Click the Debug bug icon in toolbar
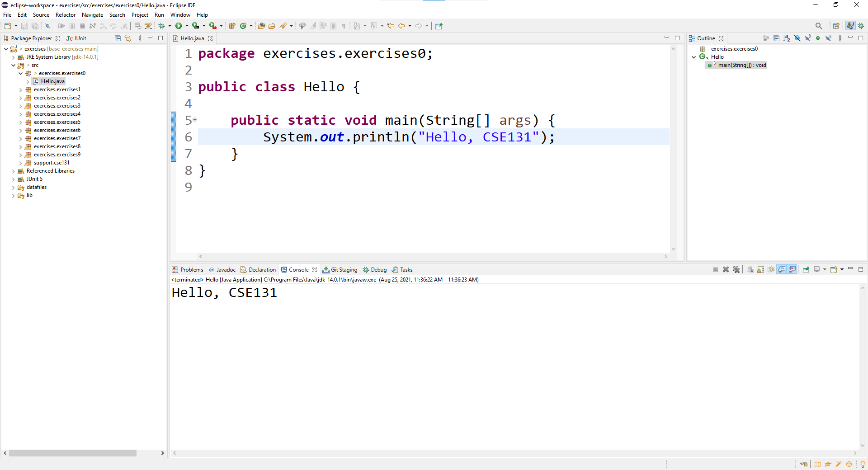Screen dimensions: 868x470 coord(161,26)
